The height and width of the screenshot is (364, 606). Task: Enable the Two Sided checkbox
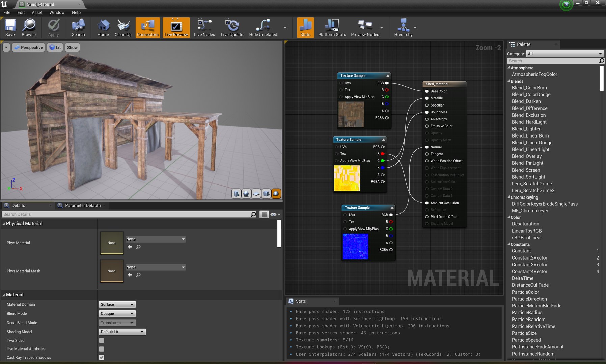[x=102, y=340]
